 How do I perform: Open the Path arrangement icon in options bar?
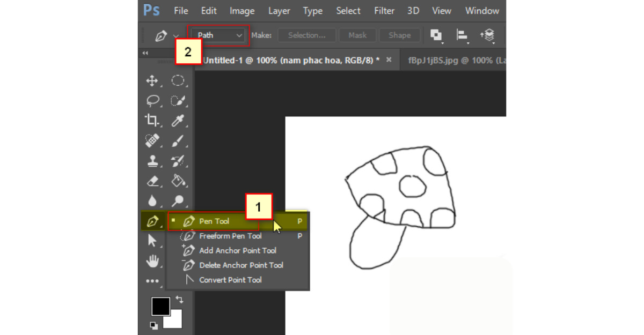pyautogui.click(x=487, y=35)
